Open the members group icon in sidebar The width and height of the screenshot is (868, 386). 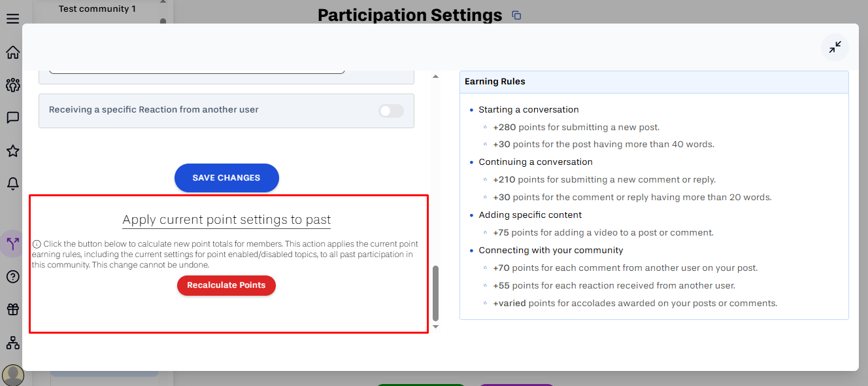(x=12, y=84)
